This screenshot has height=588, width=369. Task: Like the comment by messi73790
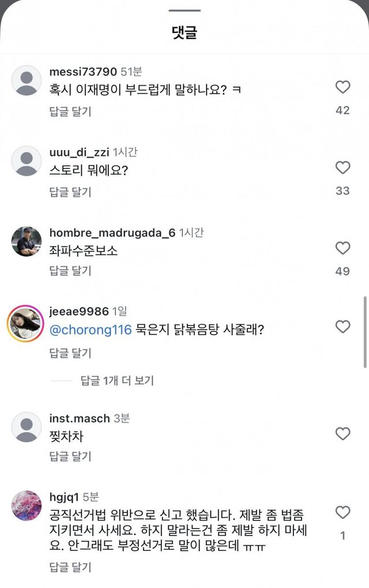point(342,88)
